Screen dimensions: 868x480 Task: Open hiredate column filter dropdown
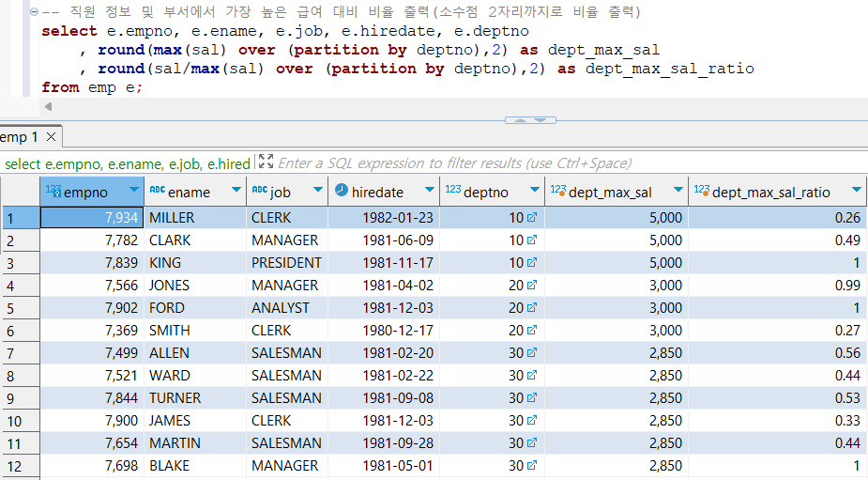click(x=430, y=190)
